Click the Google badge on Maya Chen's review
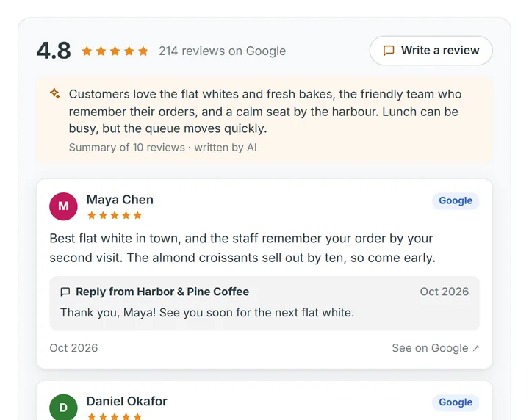 tap(456, 200)
